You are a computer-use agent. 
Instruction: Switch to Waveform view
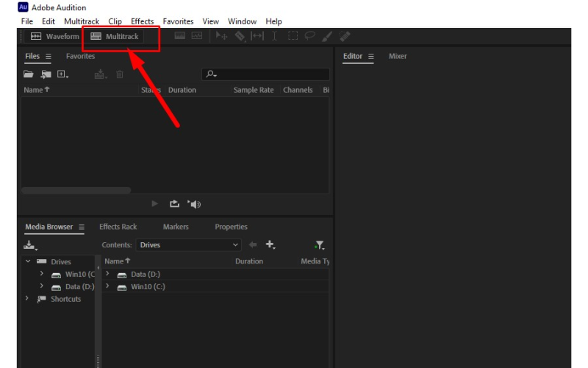click(x=55, y=36)
